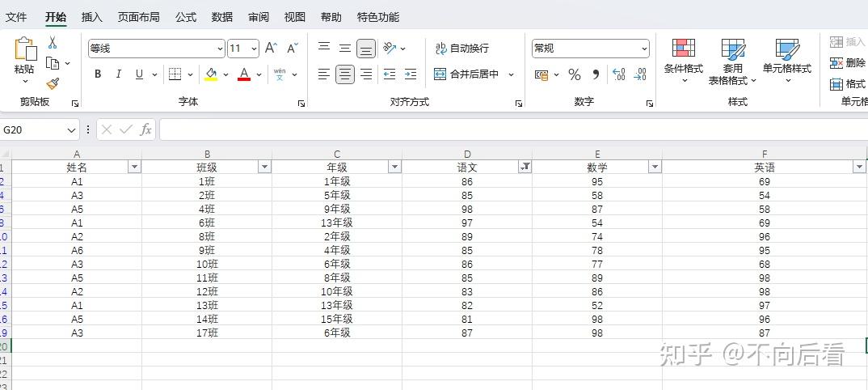
Task: Increase font size with large A icon
Action: coord(271,49)
